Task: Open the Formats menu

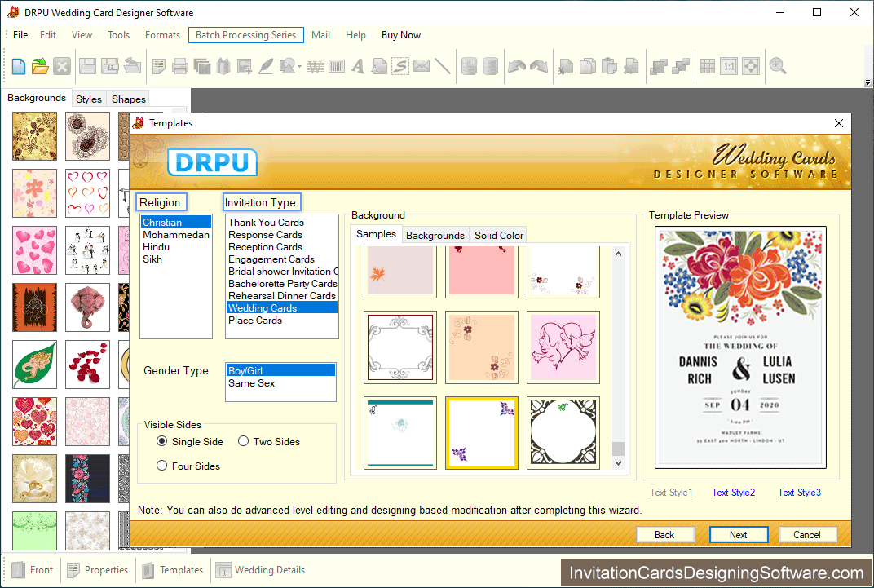Action: (x=163, y=34)
